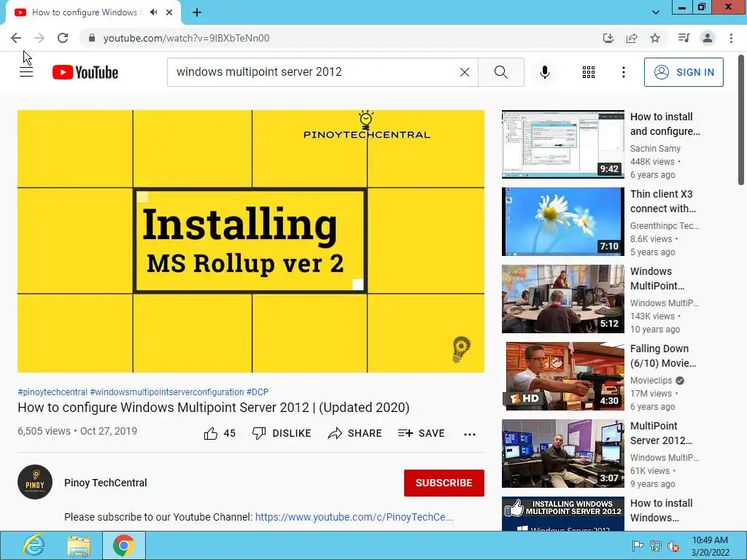Open 'Falling Down (6/10) Movie...' title

coord(663,356)
